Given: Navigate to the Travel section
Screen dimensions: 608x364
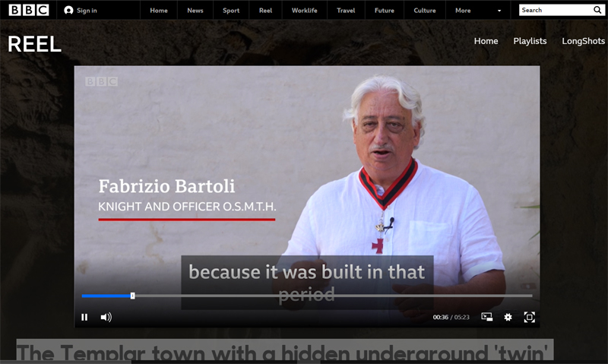Looking at the screenshot, I should point(346,11).
